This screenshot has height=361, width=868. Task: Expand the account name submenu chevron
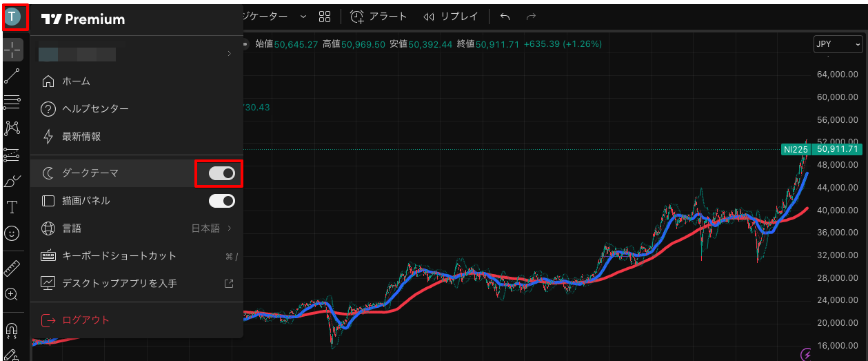(x=229, y=54)
